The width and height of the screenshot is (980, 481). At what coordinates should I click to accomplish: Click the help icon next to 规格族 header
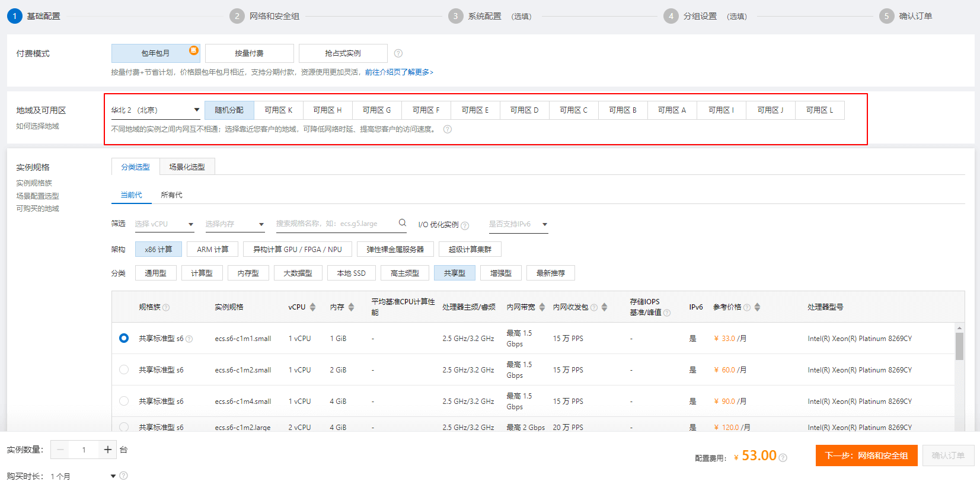click(x=166, y=307)
